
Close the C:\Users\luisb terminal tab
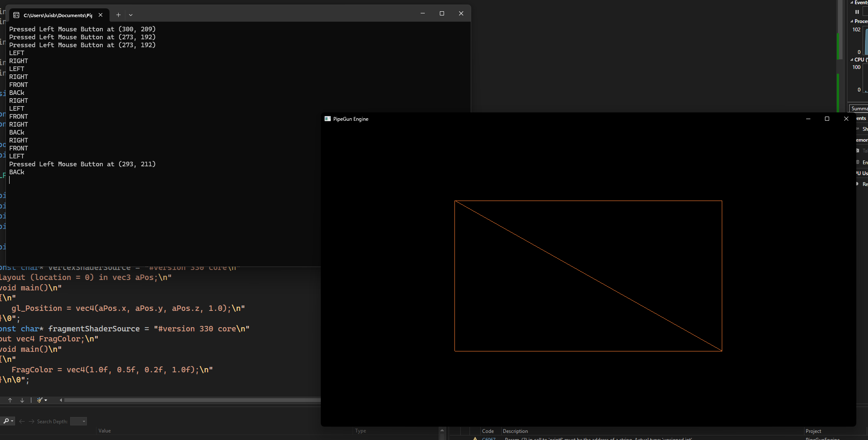(x=100, y=15)
